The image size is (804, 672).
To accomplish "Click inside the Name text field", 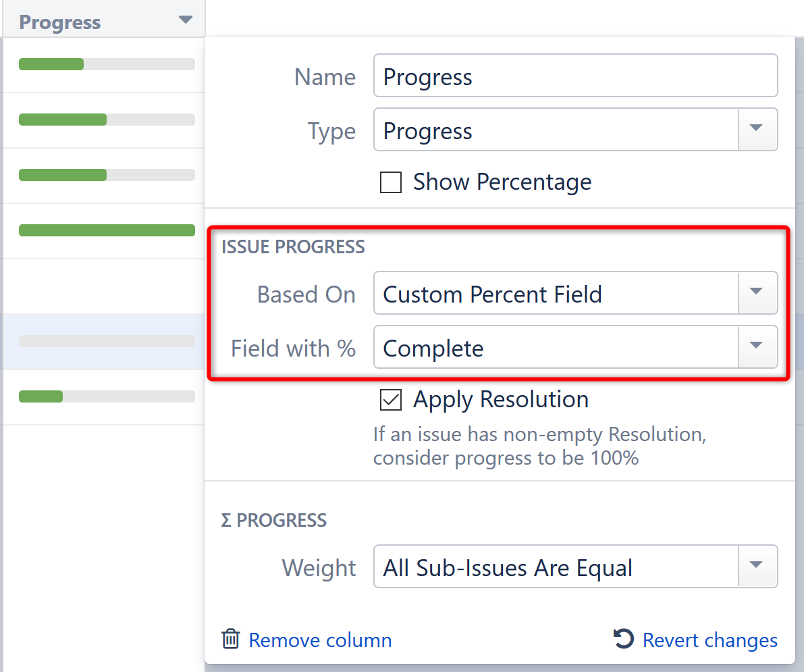I will [x=575, y=76].
